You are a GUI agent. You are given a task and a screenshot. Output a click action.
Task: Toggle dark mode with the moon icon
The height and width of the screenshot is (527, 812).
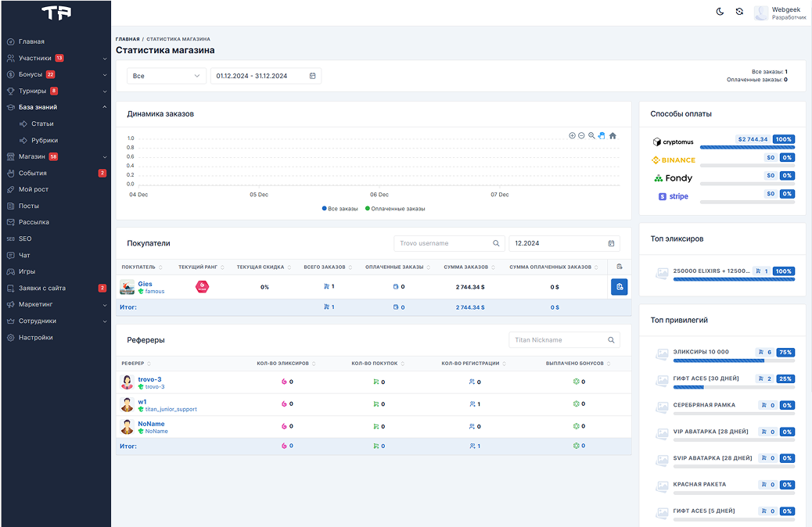720,12
